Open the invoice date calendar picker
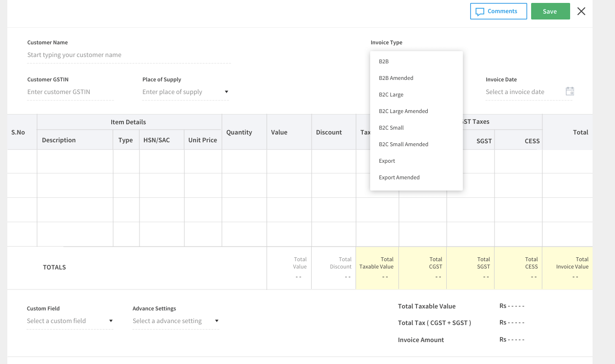615x364 pixels. (570, 92)
